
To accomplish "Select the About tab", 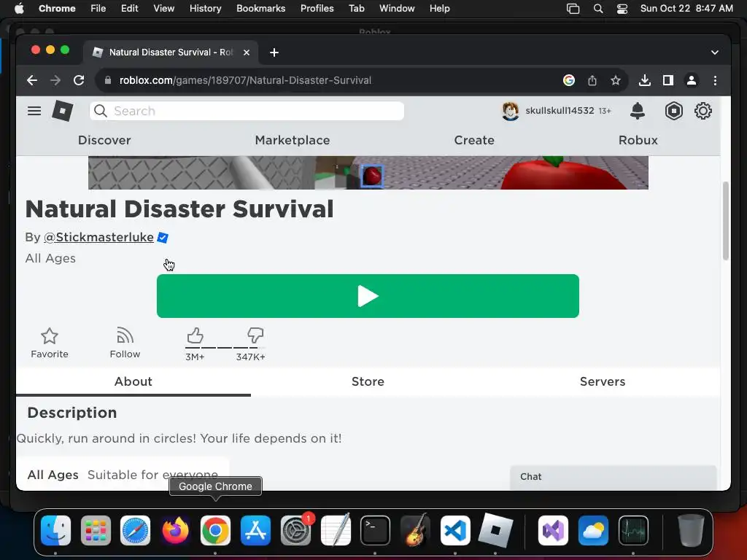I will (x=133, y=382).
